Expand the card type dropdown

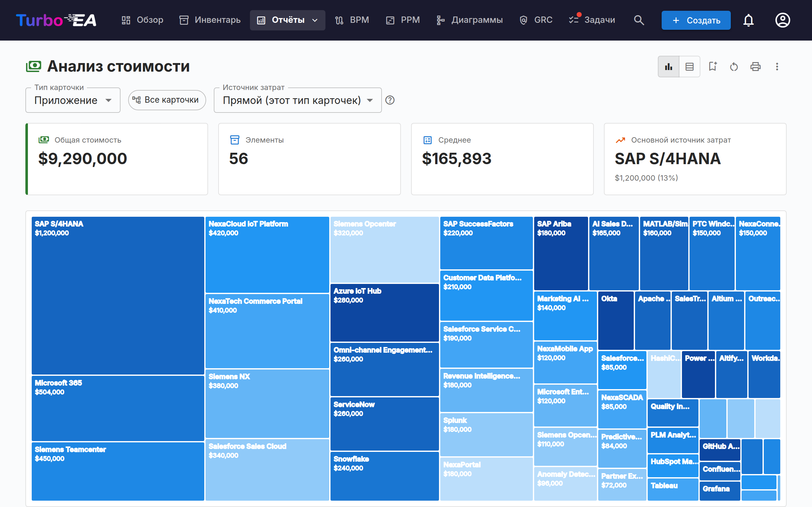pyautogui.click(x=73, y=100)
